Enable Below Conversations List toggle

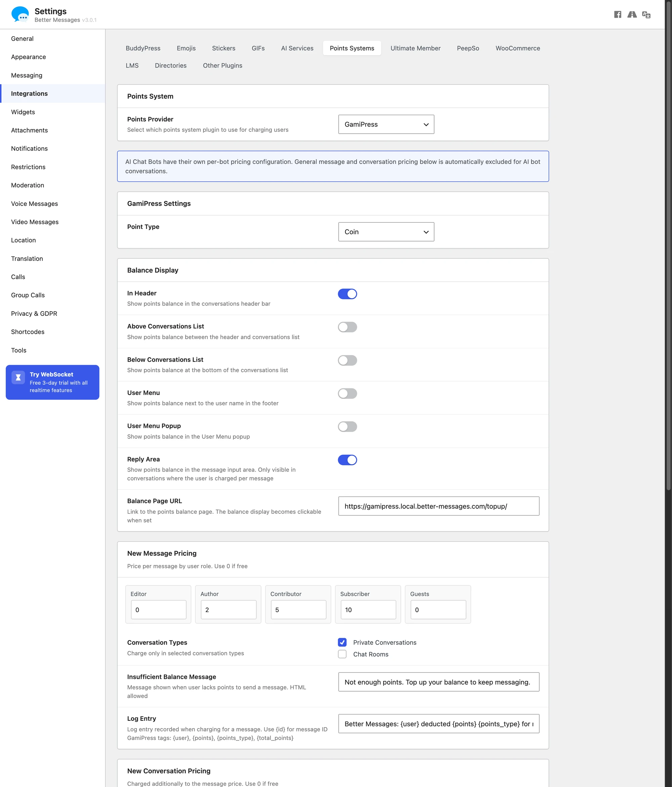coord(347,360)
